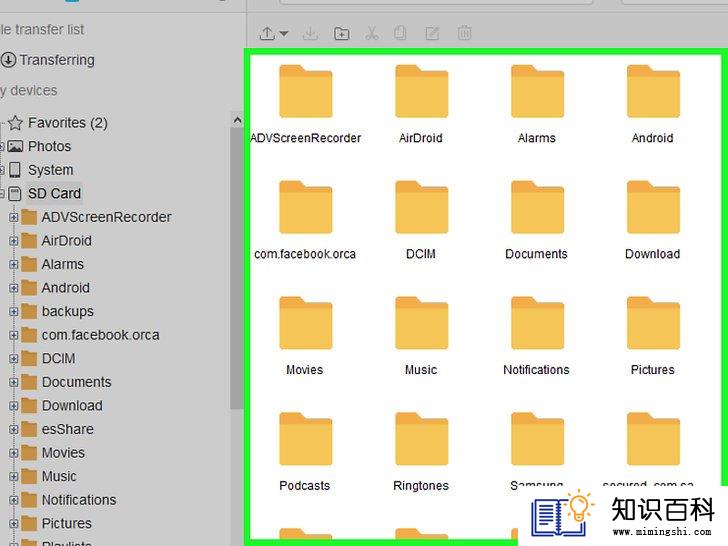
Task: Select Pictures folder in sidebar tree
Action: tap(57, 523)
